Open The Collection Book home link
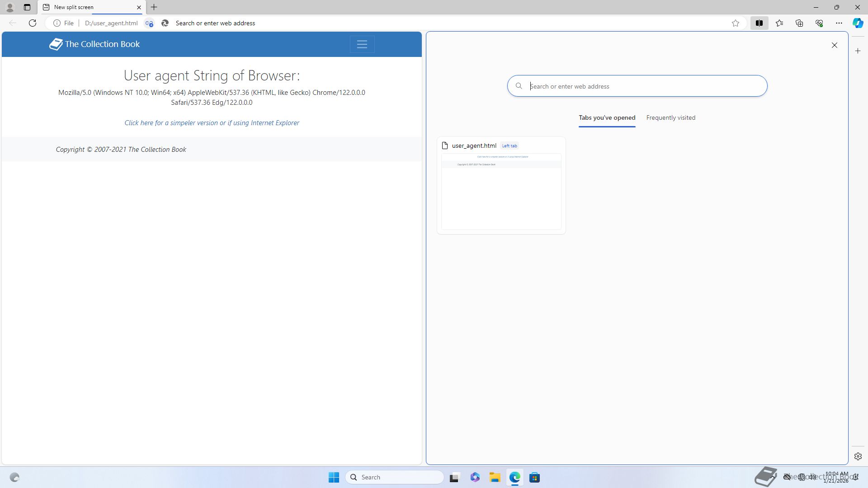The height and width of the screenshot is (488, 868). 94,44
